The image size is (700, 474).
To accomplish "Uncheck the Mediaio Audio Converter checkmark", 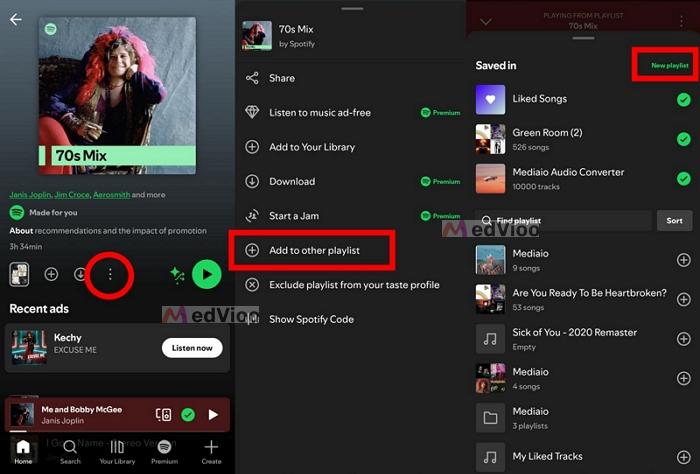I will pyautogui.click(x=683, y=179).
